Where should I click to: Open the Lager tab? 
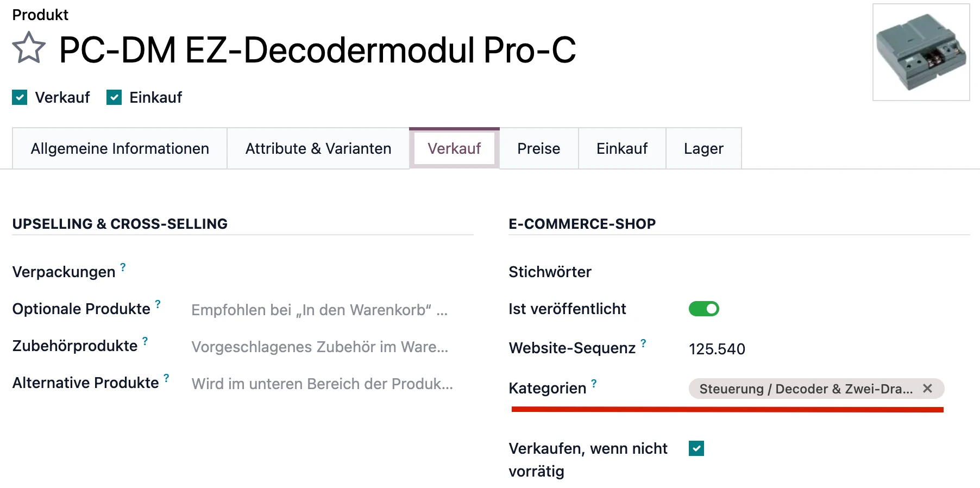tap(703, 148)
